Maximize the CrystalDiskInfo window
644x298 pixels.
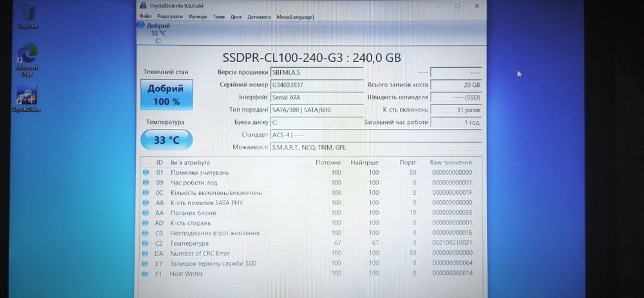coord(457,6)
